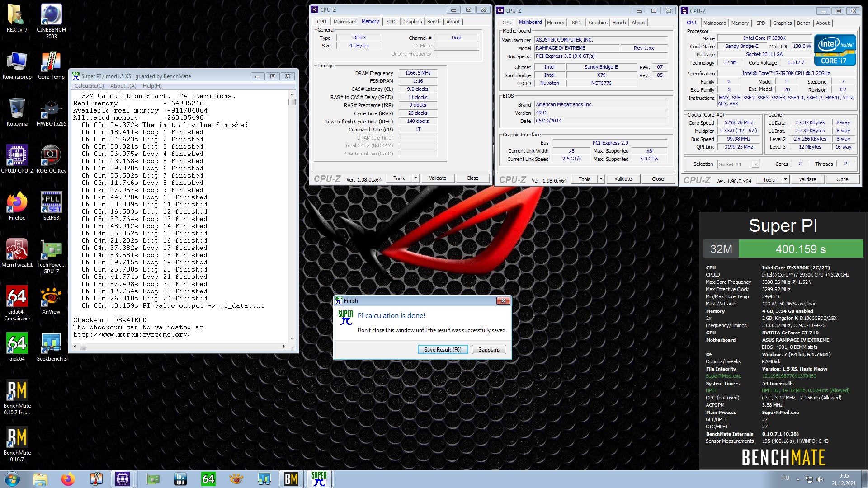868x488 pixels.
Task: Show hidden tray icons arrow
Action: click(x=798, y=479)
